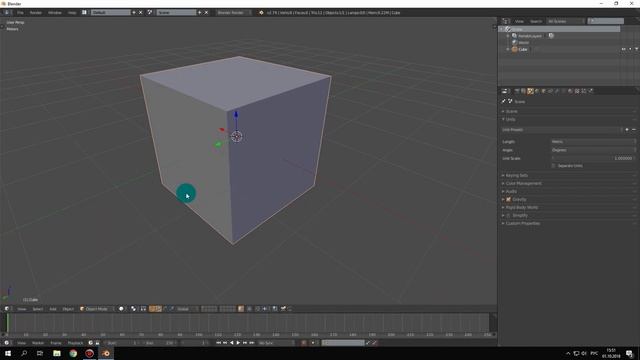The height and width of the screenshot is (360, 640).
Task: Select the World item in outliner
Action: 524,42
